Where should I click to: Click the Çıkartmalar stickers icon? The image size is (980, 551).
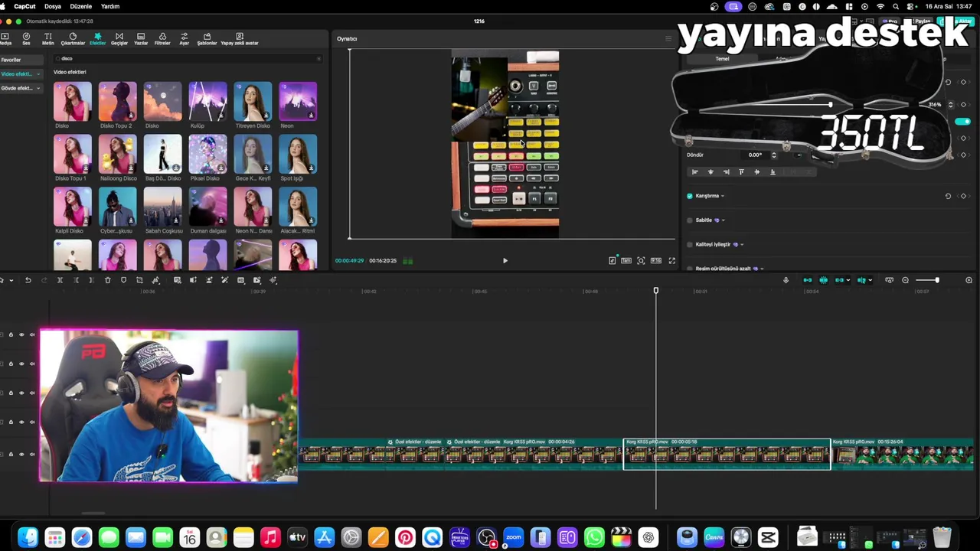73,39
